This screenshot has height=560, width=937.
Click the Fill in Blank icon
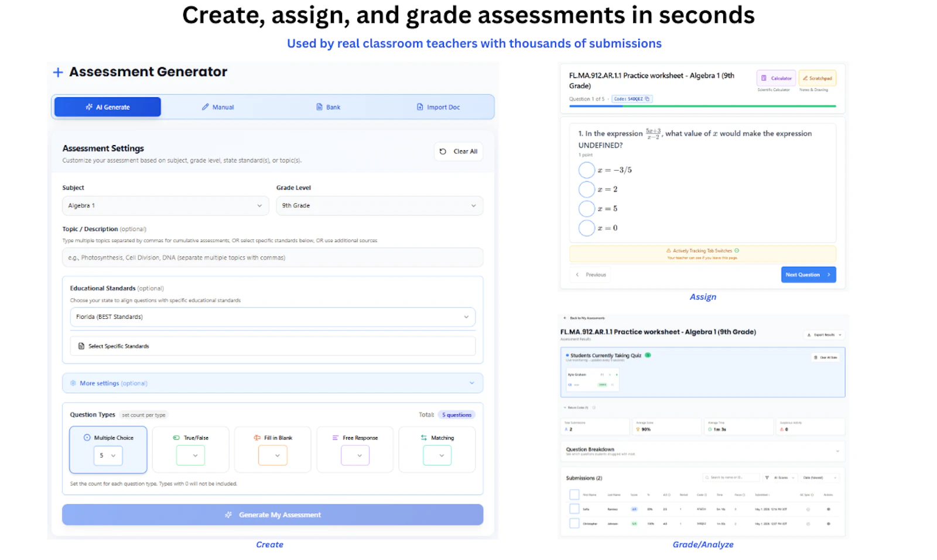click(x=257, y=438)
